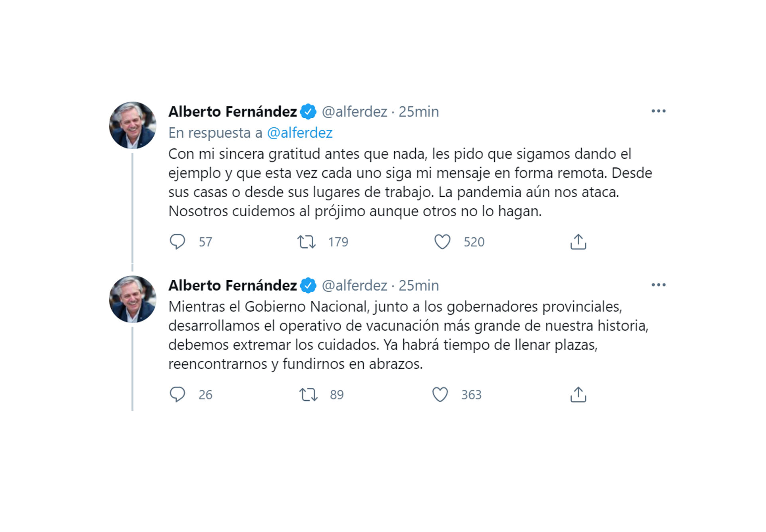Image resolution: width=766 pixels, height=532 pixels.
Task: Open more options menu on first tweet
Action: click(658, 111)
